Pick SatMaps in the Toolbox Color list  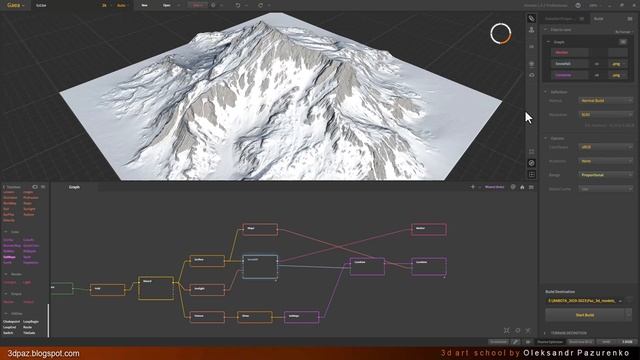pos(9,257)
